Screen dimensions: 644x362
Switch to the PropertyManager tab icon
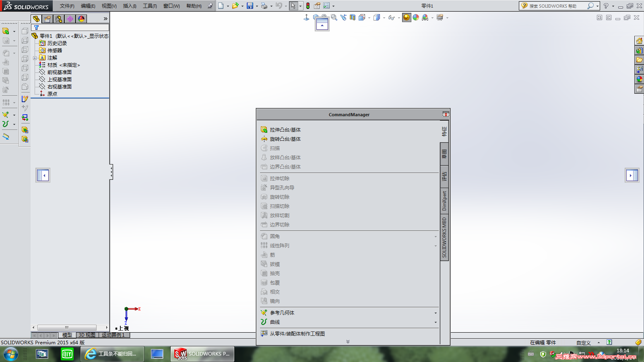click(47, 19)
